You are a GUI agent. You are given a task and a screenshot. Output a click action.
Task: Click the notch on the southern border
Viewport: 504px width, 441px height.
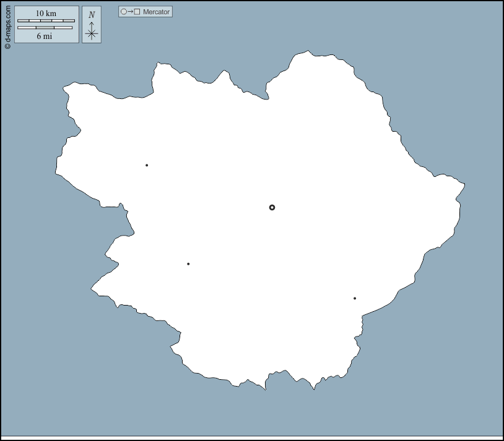(266, 387)
